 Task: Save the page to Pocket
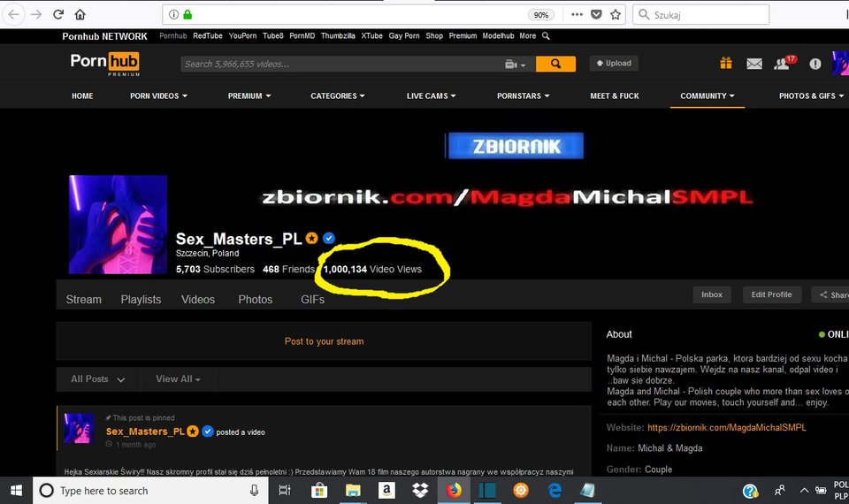point(596,15)
